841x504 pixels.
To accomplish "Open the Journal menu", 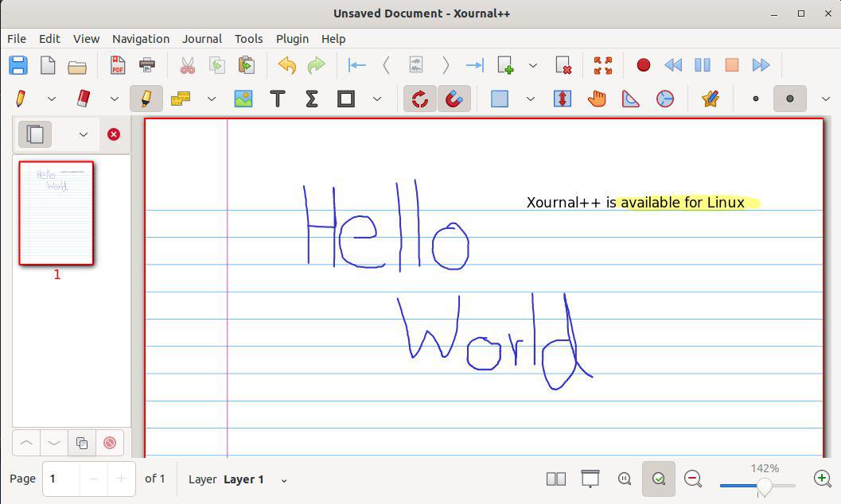I will click(201, 39).
